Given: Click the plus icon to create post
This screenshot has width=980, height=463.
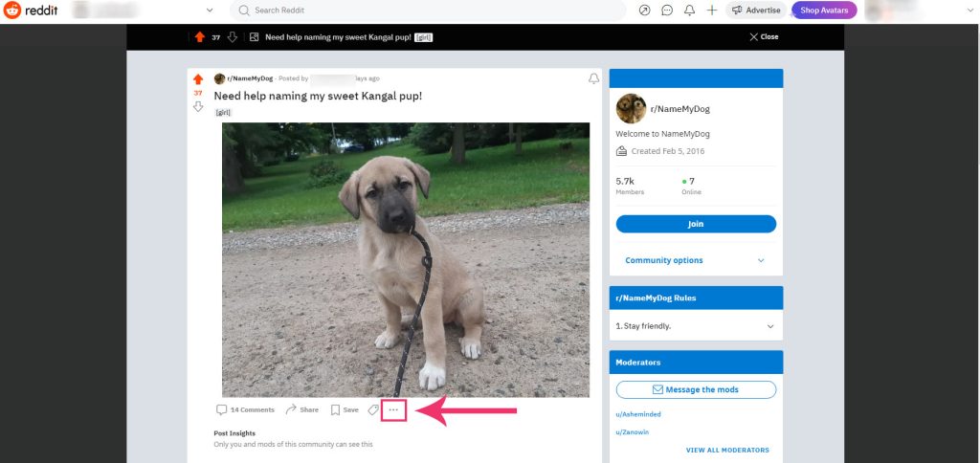Looking at the screenshot, I should 712,11.
